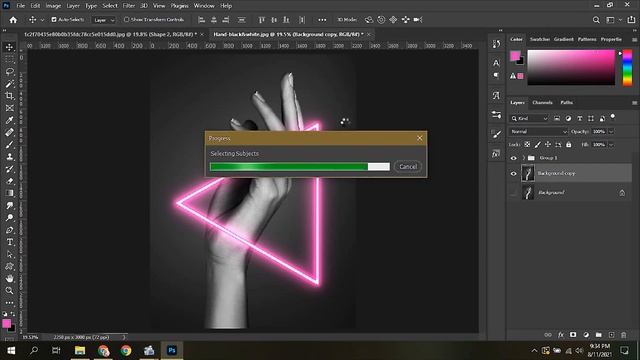Select the Dodge tool

tap(9, 218)
